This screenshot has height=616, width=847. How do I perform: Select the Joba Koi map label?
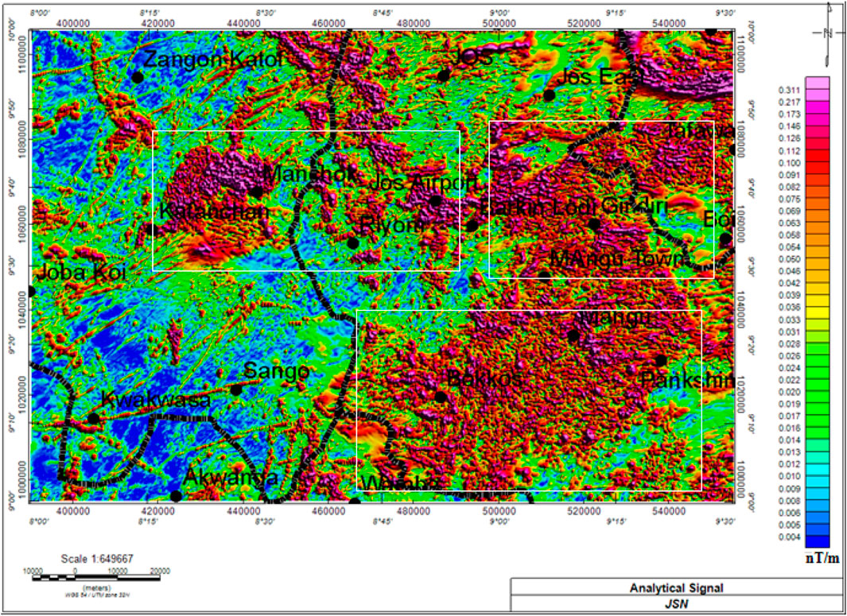(81, 273)
